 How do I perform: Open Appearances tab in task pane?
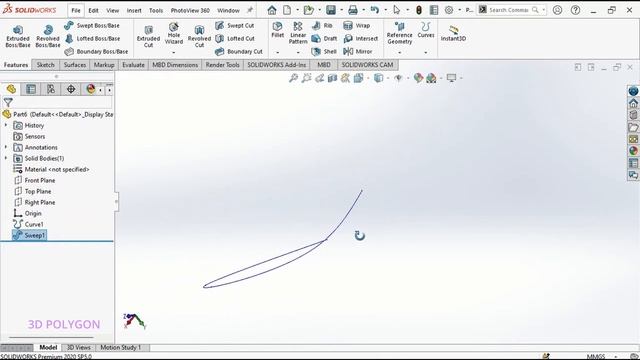click(633, 151)
